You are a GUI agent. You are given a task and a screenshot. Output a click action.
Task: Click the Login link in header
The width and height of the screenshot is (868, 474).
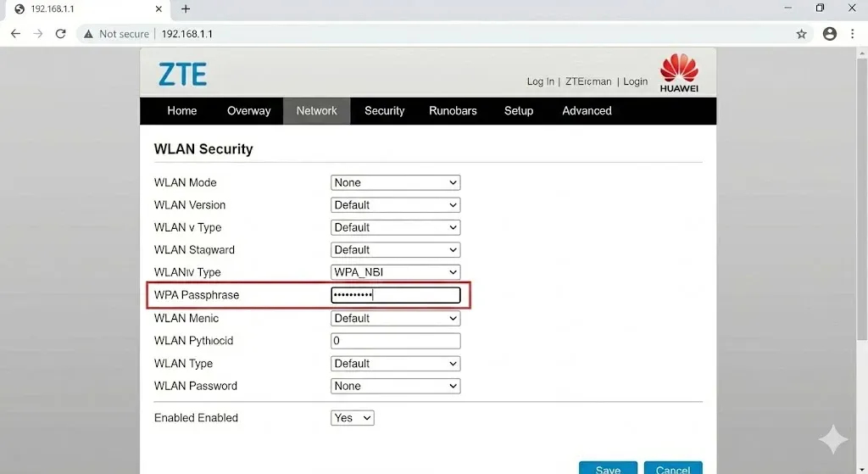[635, 81]
